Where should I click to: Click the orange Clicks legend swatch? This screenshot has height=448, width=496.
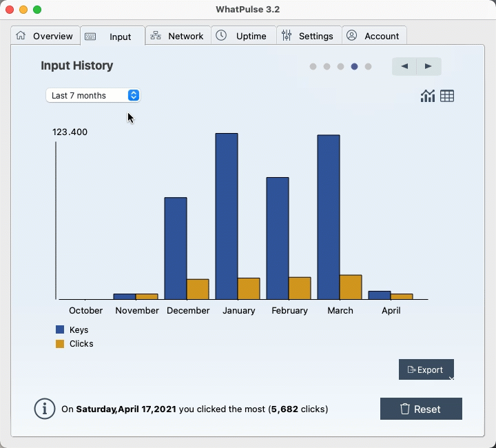(x=60, y=344)
